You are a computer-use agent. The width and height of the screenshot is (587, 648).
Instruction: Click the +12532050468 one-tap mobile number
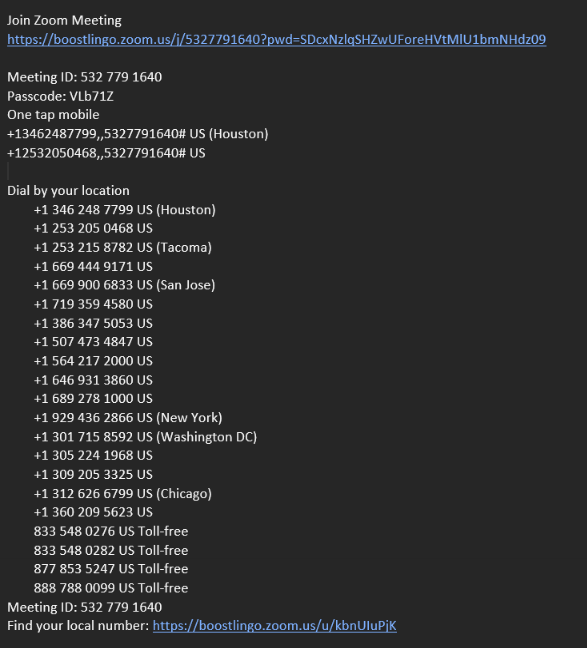tap(106, 153)
